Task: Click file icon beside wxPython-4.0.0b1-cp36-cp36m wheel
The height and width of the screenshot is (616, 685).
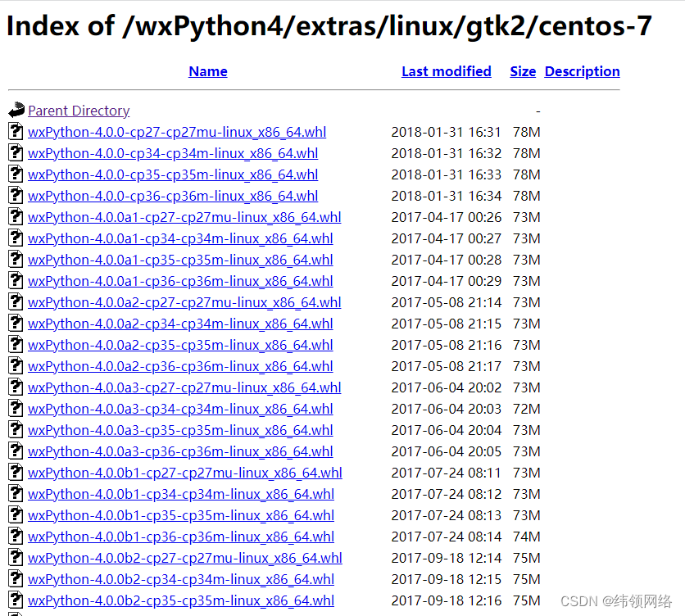Action: pos(16,536)
